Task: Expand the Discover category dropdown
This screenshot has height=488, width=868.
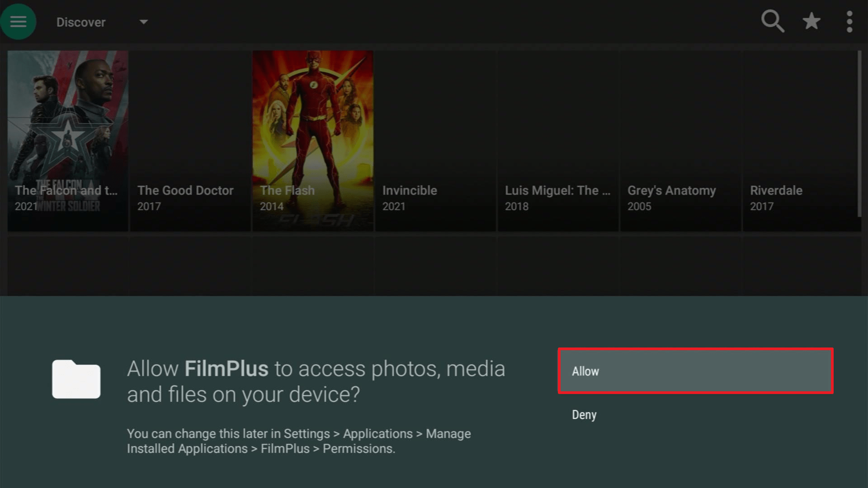Action: tap(144, 22)
